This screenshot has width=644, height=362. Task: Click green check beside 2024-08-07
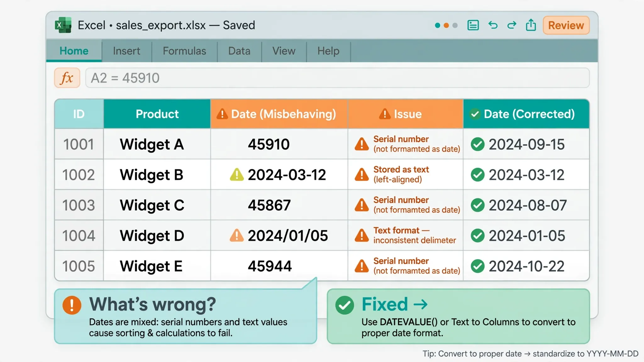coord(478,205)
